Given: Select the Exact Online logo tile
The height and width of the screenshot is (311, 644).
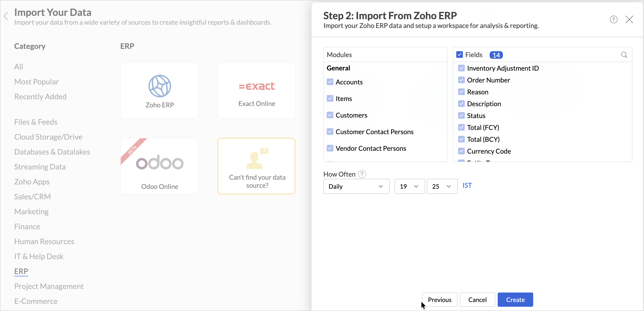Looking at the screenshot, I should (x=256, y=90).
